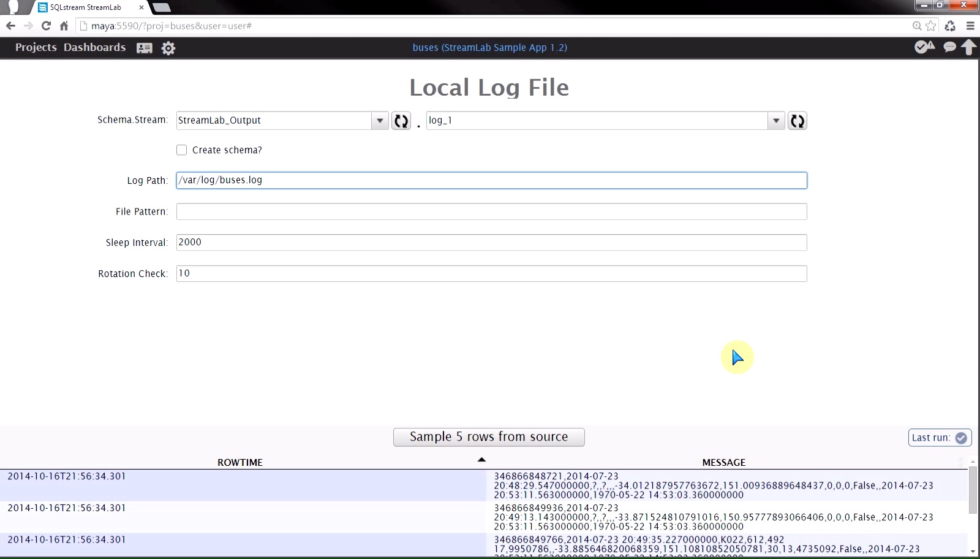Click the recycle extension icon
980x559 pixels.
[x=950, y=26]
